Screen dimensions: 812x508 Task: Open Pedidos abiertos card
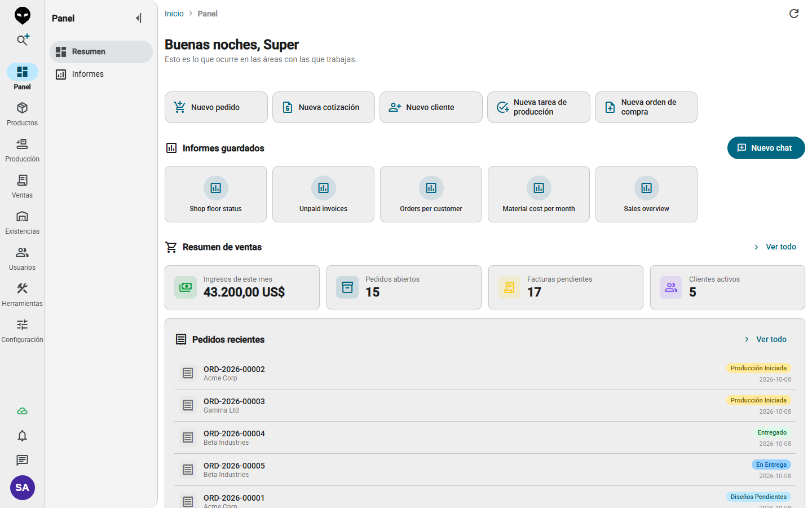pyautogui.click(x=404, y=287)
